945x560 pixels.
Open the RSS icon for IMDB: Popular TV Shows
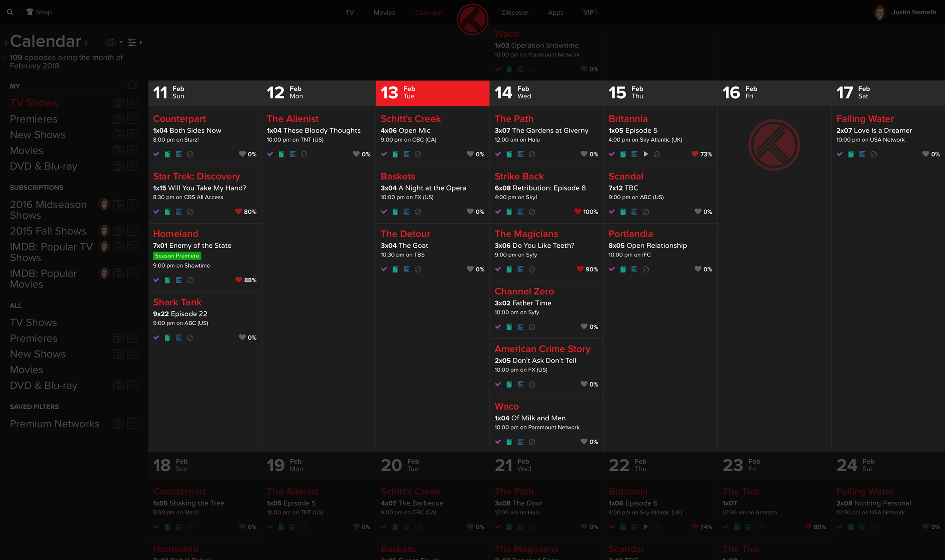point(132,247)
